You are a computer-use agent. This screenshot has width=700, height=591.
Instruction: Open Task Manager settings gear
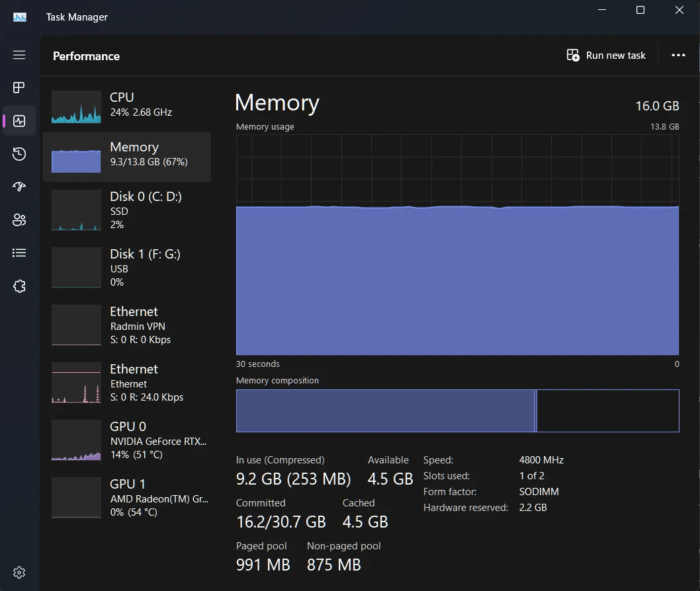click(19, 572)
